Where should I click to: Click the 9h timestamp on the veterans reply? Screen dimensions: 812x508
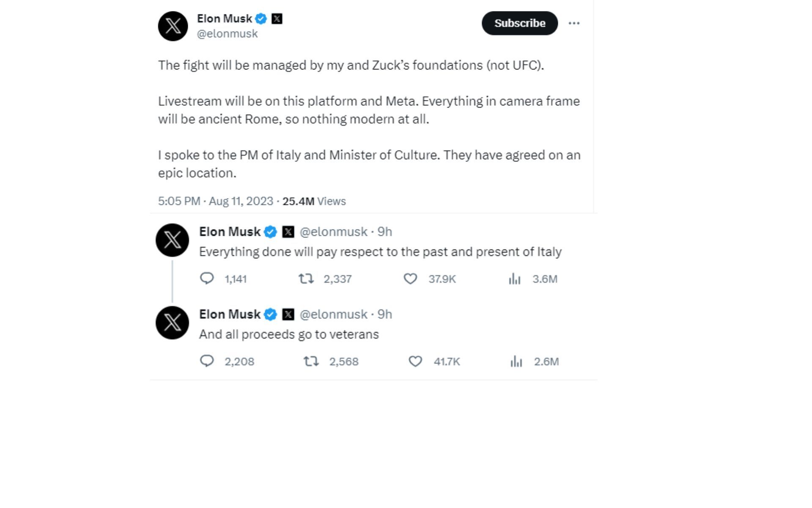tap(385, 314)
